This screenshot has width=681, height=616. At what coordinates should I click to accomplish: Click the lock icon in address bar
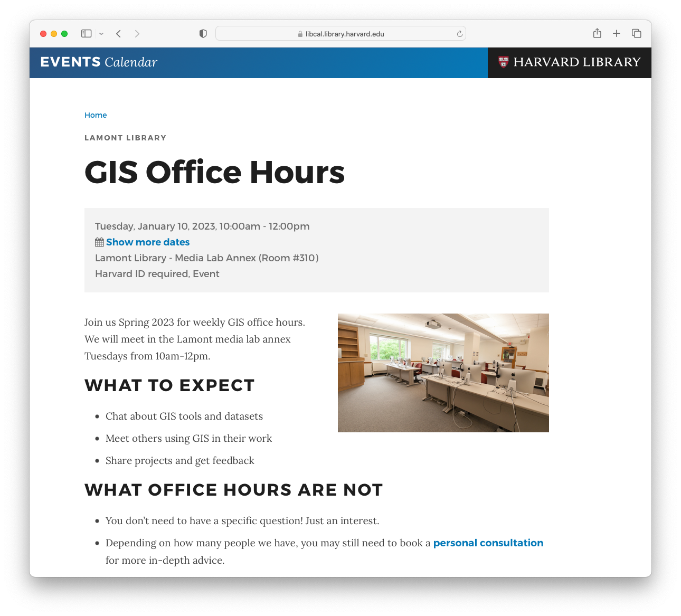click(x=300, y=34)
